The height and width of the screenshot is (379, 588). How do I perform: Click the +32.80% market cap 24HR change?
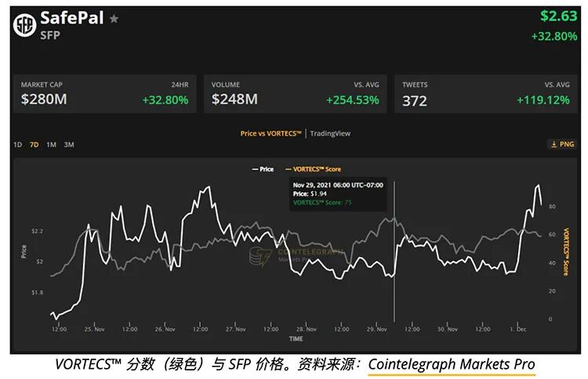pos(165,100)
